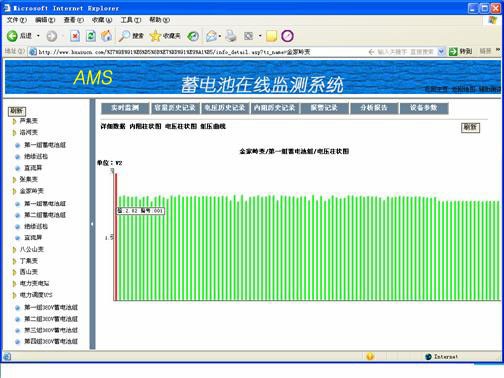
Task: Switch to the 报警记录 tab
Action: (x=324, y=108)
